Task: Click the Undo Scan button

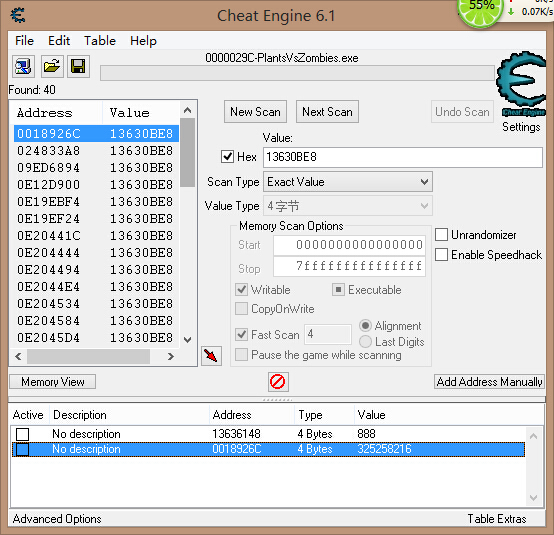Action: point(462,112)
